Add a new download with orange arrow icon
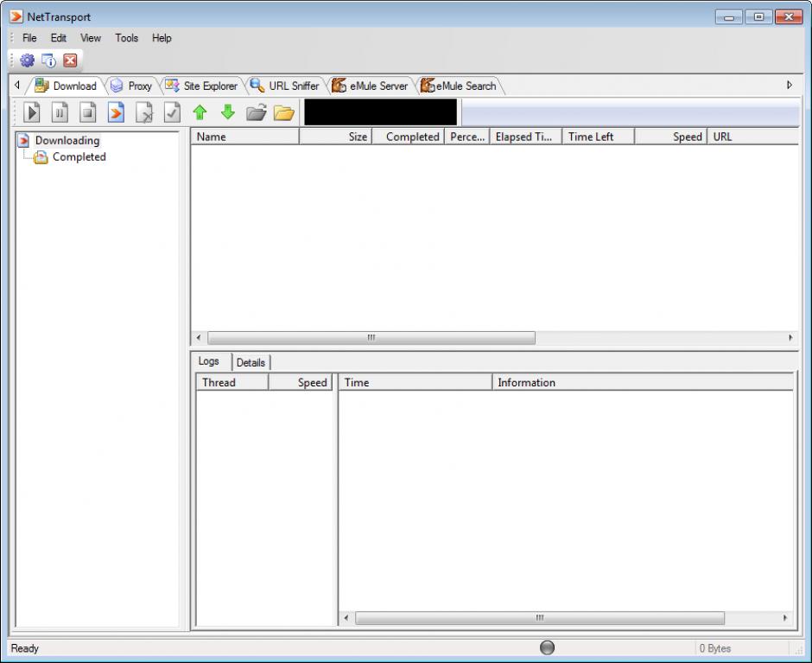The height and width of the screenshot is (663, 812). tap(116, 112)
